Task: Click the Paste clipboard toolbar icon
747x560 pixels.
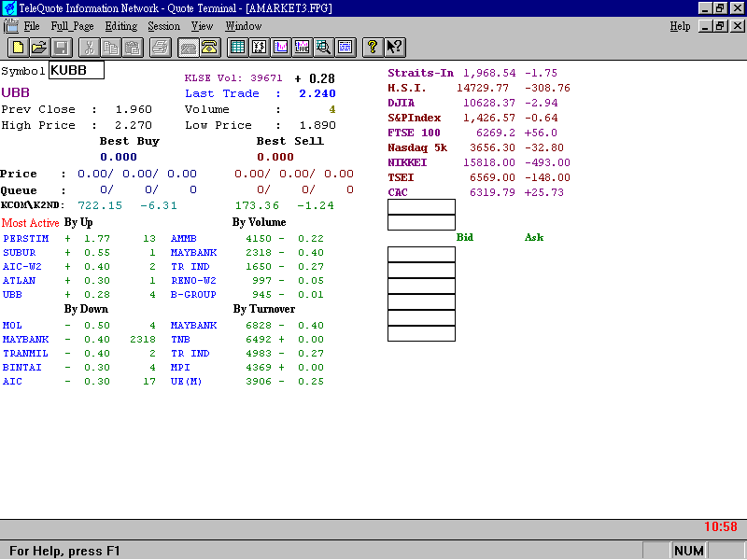Action: pyautogui.click(x=133, y=48)
